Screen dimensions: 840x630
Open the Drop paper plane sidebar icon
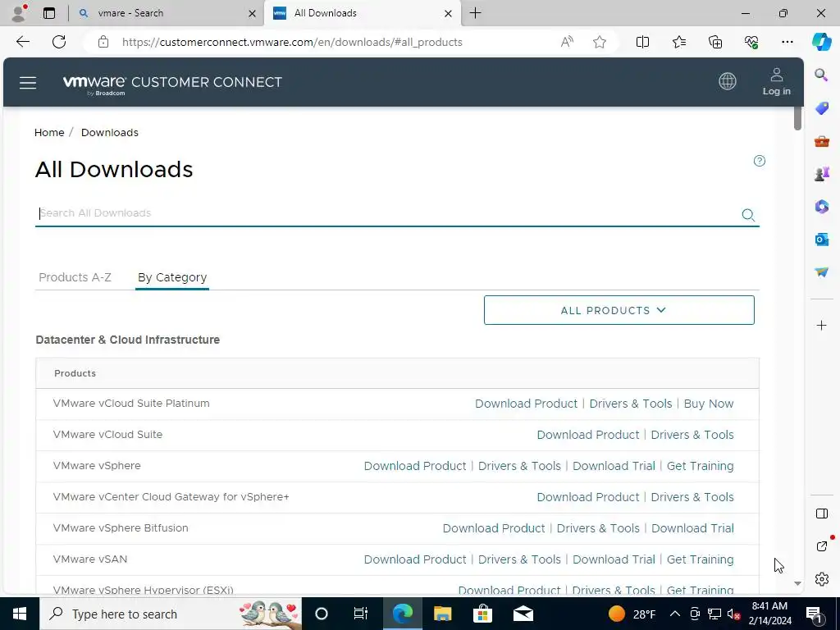(821, 272)
